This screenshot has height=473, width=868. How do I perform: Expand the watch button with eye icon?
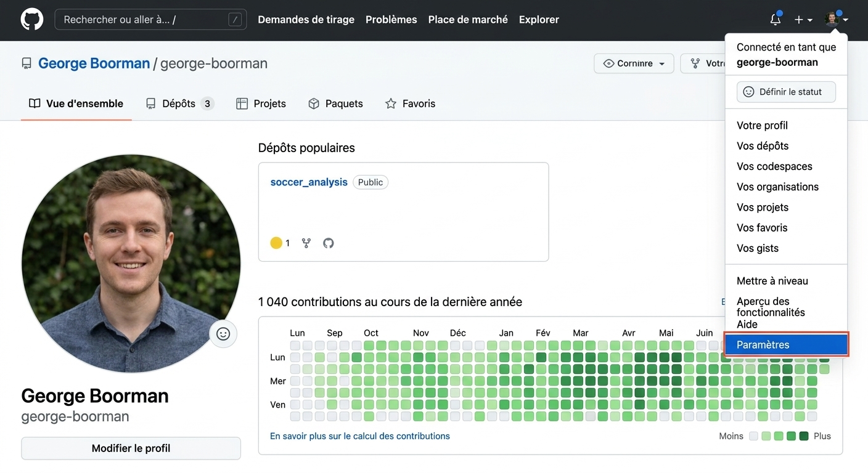(634, 63)
